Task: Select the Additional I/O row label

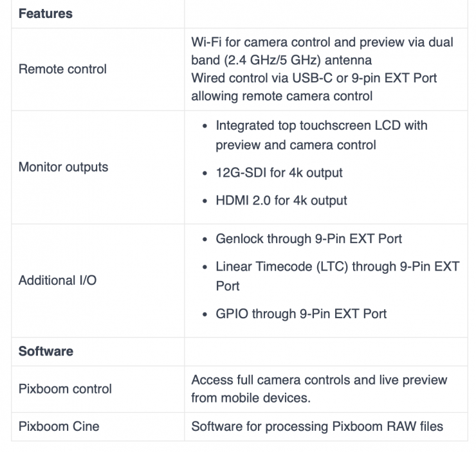Action: [x=57, y=280]
